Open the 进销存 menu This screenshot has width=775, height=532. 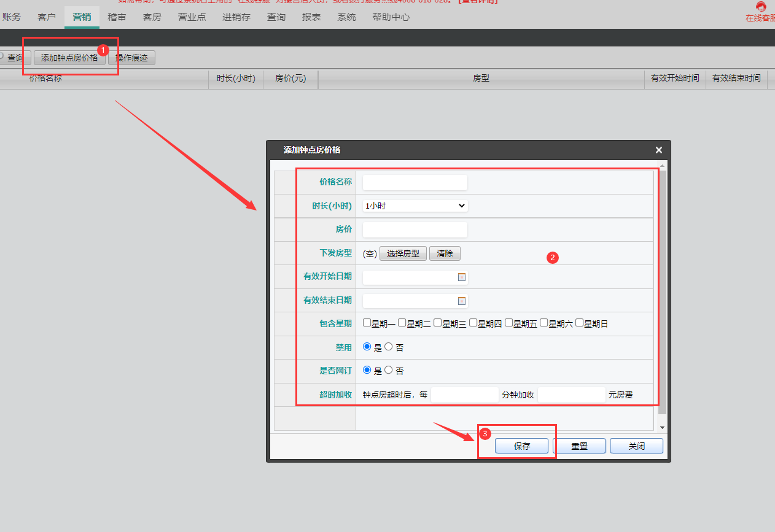(236, 17)
